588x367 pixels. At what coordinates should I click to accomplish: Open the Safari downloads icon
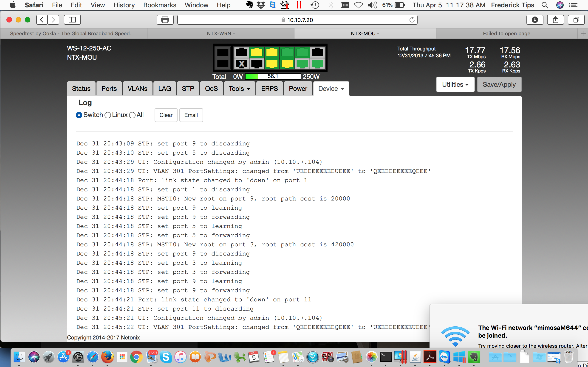point(534,20)
